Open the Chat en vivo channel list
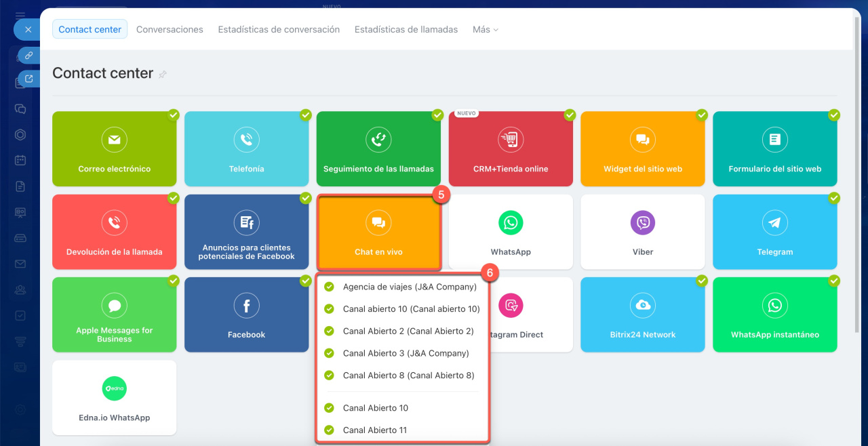The width and height of the screenshot is (868, 446). [378, 232]
